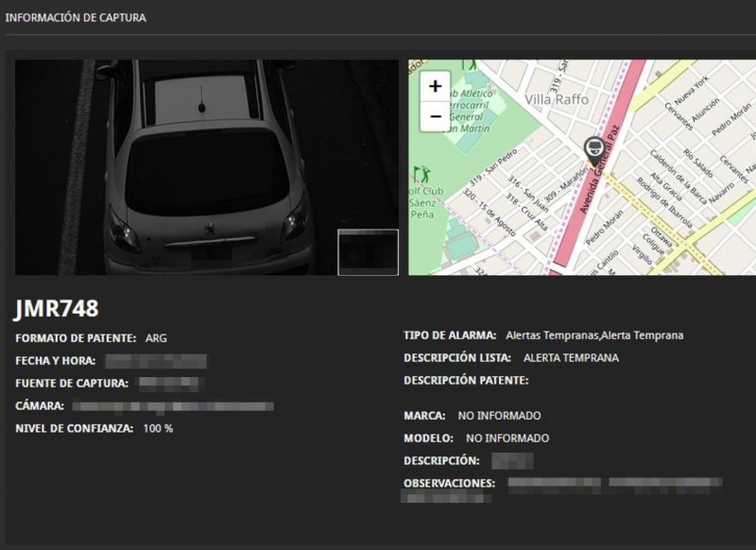The height and width of the screenshot is (550, 756).
Task: Click the FECHA Y HORA label
Action: (56, 361)
